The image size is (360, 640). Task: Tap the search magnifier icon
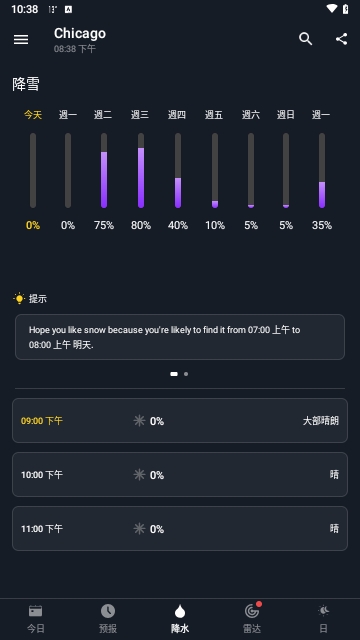click(305, 39)
